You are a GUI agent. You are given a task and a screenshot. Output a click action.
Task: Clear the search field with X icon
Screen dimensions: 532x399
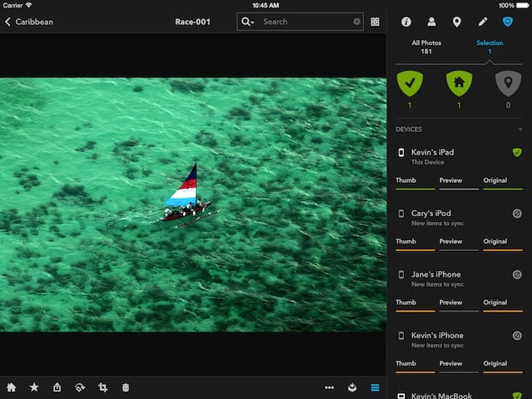[357, 22]
